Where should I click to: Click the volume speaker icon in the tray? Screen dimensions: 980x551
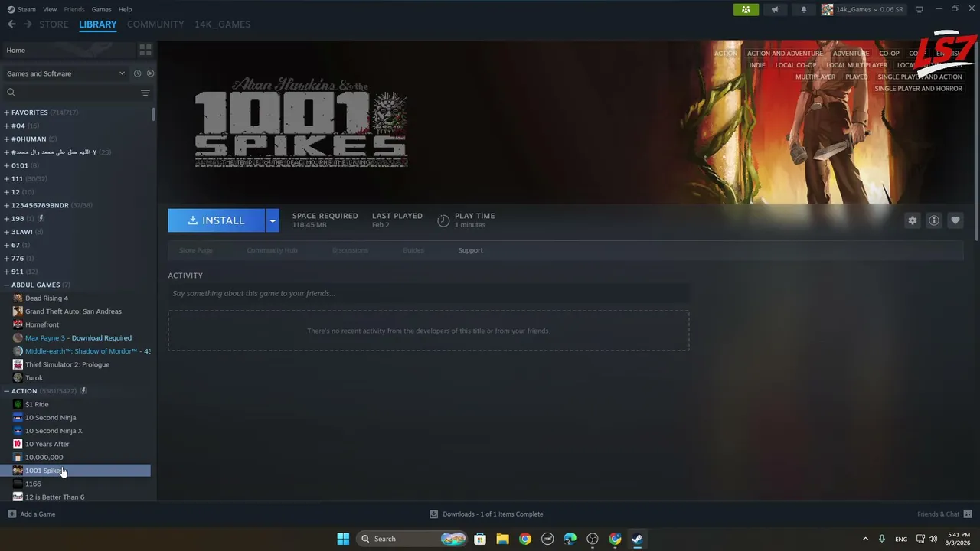(933, 539)
